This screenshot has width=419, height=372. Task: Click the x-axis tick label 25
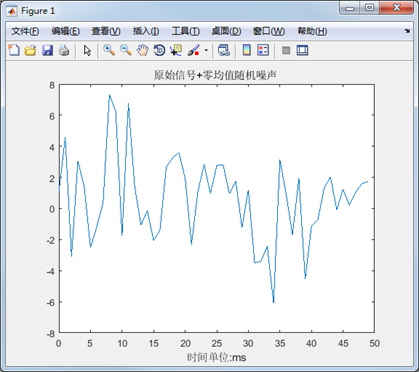[x=217, y=343]
